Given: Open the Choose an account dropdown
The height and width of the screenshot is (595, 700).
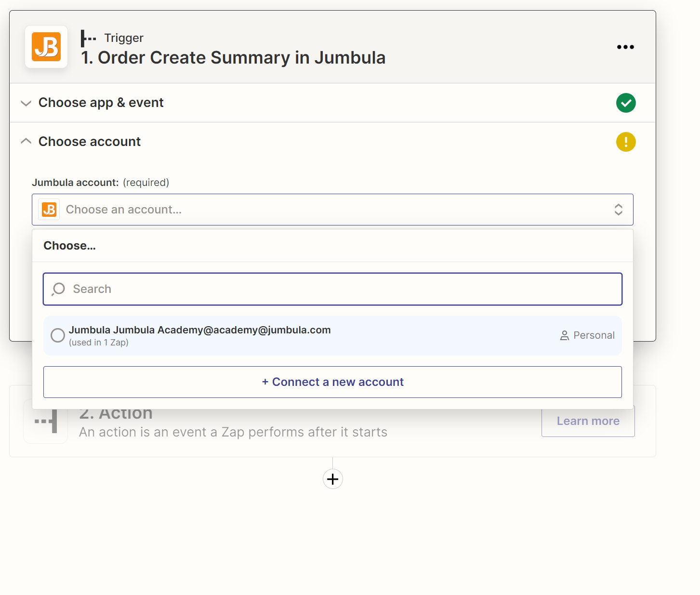Looking at the screenshot, I should tap(332, 210).
